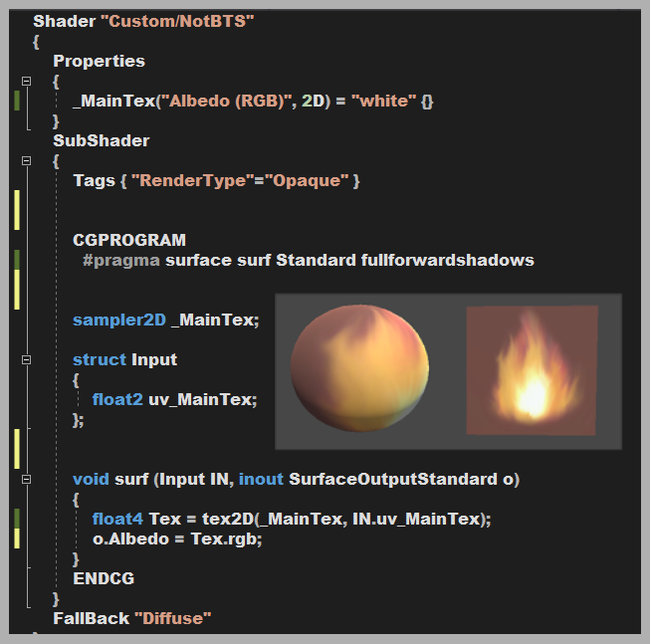Click uv_MainTex in the struct
The image size is (650, 644).
pos(200,400)
